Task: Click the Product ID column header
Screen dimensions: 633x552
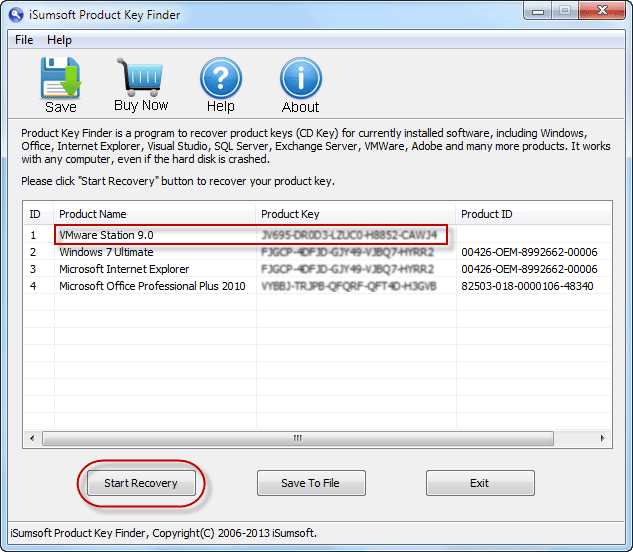Action: tap(533, 214)
